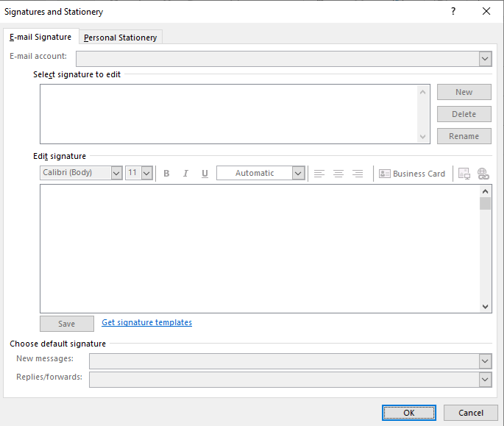The image size is (504, 426).
Task: Open the Automatic font color dropdown
Action: tap(298, 173)
